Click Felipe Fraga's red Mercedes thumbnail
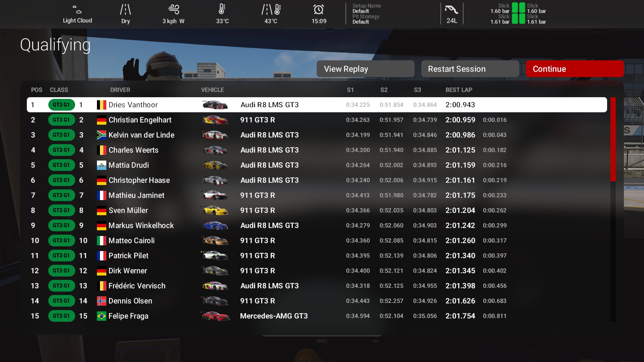 point(216,316)
